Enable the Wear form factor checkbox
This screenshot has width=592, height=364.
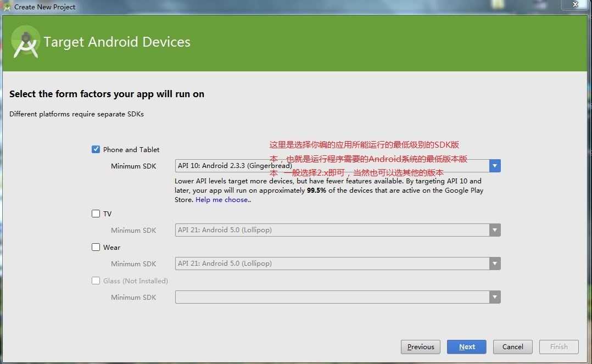96,247
